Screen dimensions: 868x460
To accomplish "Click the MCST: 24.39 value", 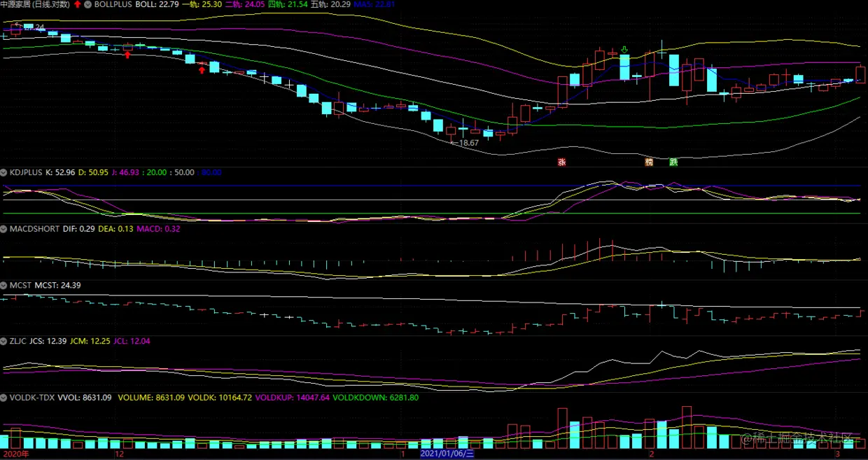I will 57,286.
